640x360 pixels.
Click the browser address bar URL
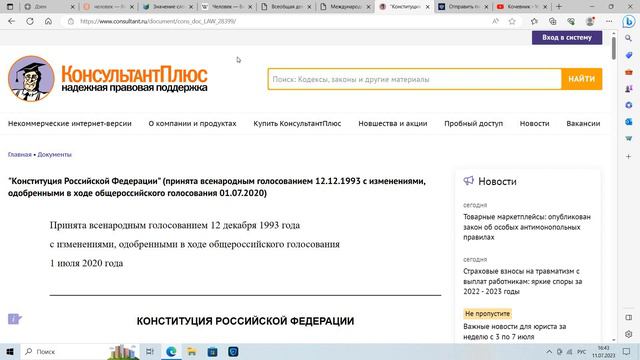coord(158,21)
